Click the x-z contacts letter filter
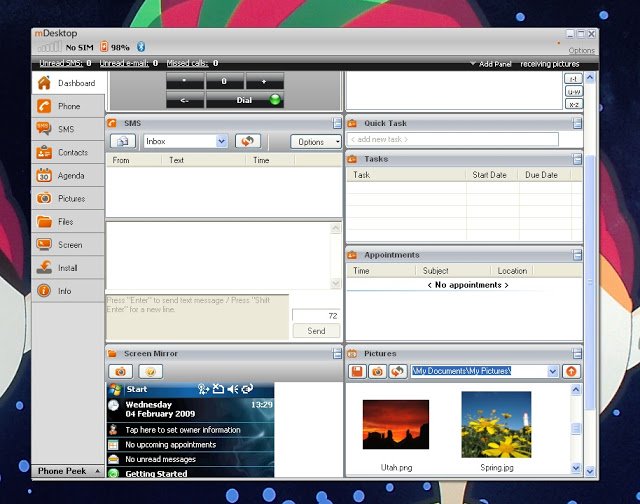 573,104
